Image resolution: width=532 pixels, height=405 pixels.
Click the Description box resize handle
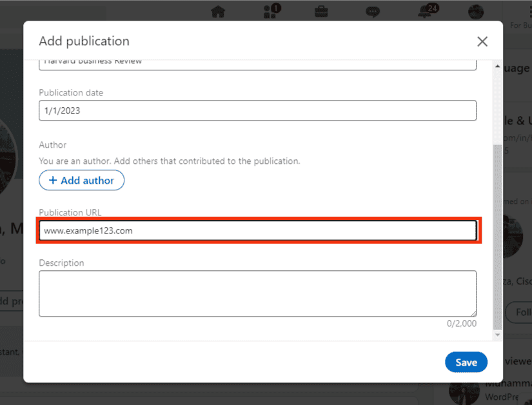click(x=473, y=313)
